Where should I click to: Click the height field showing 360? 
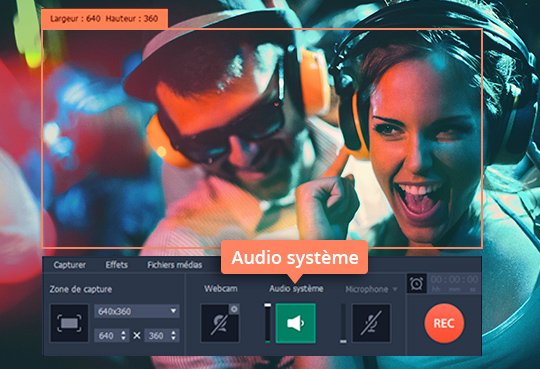162,336
